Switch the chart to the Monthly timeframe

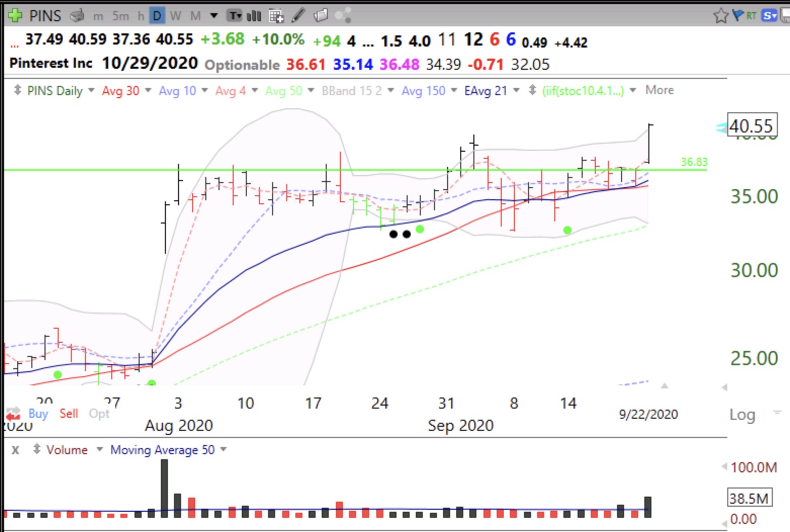(195, 16)
